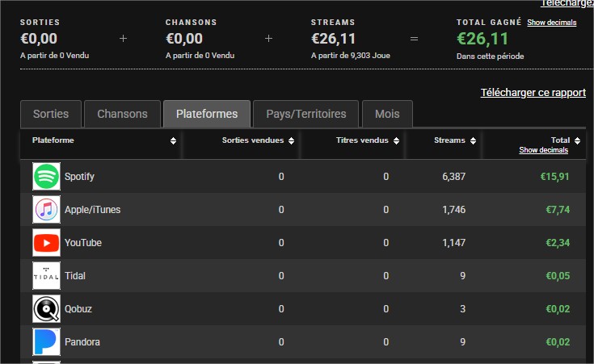Click the Qobuz vinyl record logo
594x364 pixels.
(x=46, y=309)
